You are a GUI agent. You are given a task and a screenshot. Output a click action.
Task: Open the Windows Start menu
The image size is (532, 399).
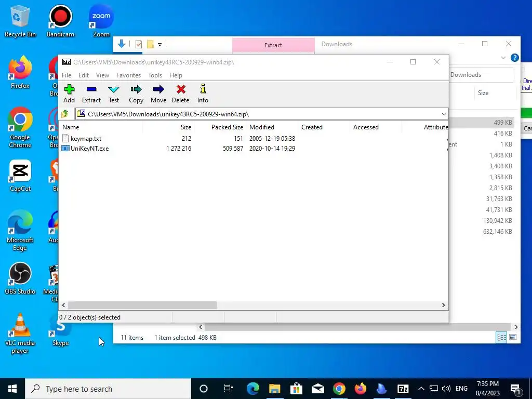[12, 389]
